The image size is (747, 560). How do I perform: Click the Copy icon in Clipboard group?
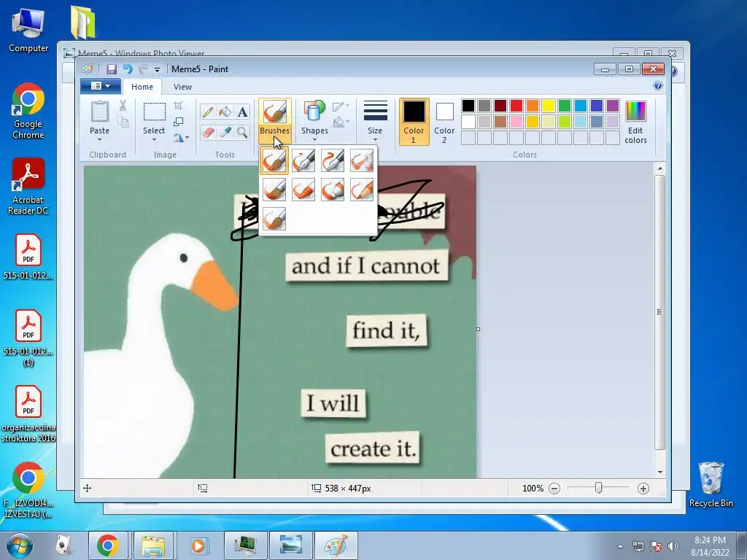coord(123,122)
